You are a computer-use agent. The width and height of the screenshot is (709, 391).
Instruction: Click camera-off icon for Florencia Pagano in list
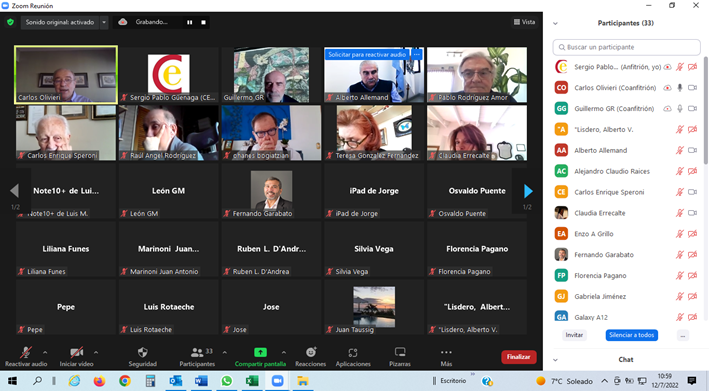692,275
